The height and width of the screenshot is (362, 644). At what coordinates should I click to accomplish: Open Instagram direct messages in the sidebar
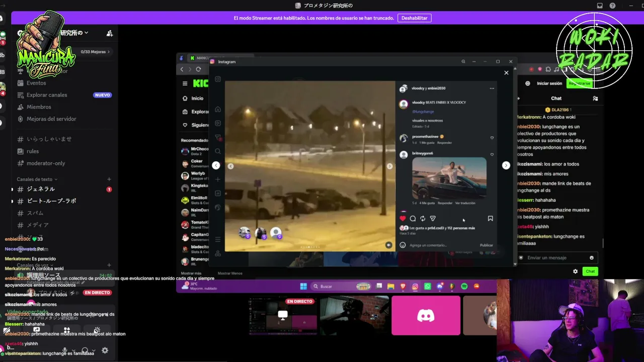(218, 137)
